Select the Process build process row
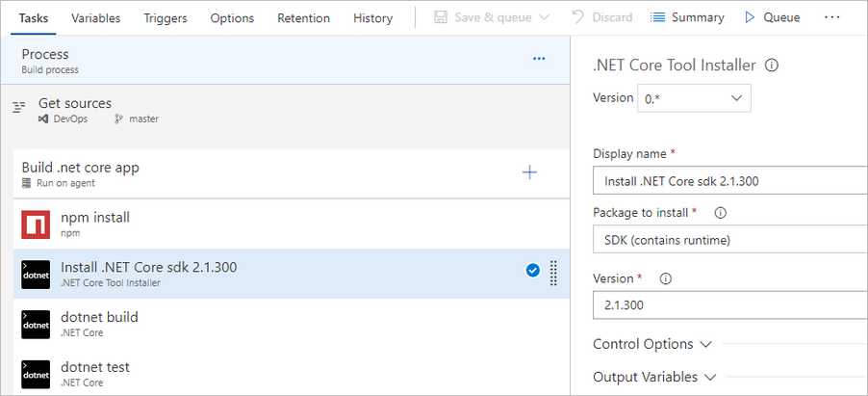The width and height of the screenshot is (868, 396). click(x=285, y=61)
